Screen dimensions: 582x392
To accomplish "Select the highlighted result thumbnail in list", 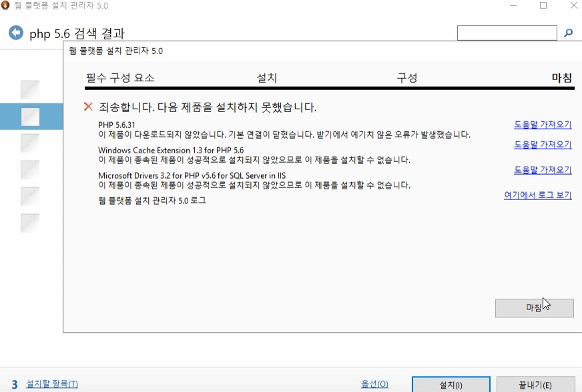I will click(30, 117).
